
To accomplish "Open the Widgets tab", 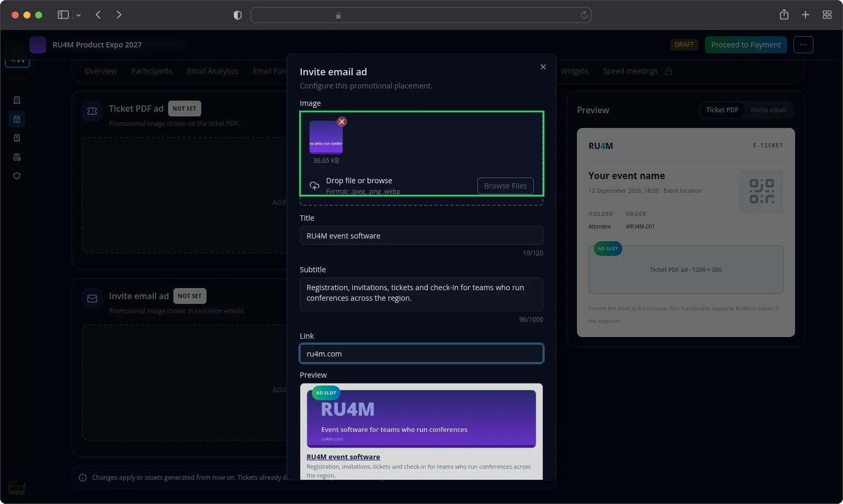I will point(574,71).
